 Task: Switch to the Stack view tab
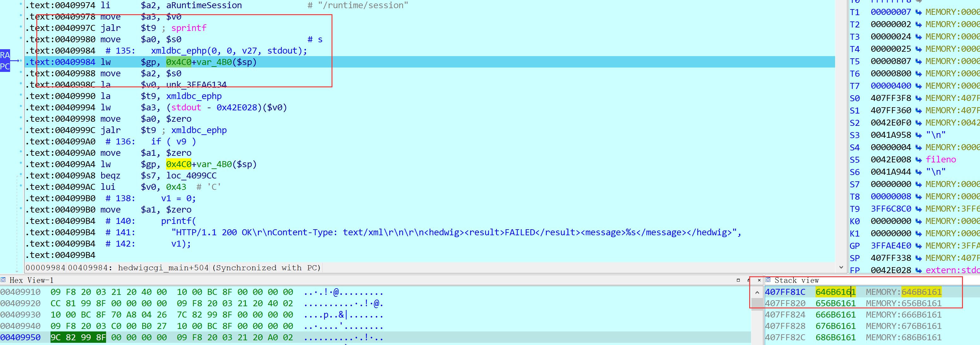pos(796,280)
